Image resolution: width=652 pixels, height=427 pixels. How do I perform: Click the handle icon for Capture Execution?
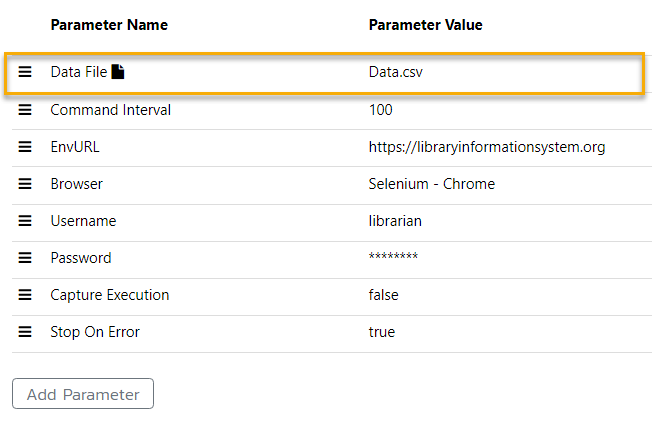[x=25, y=295]
